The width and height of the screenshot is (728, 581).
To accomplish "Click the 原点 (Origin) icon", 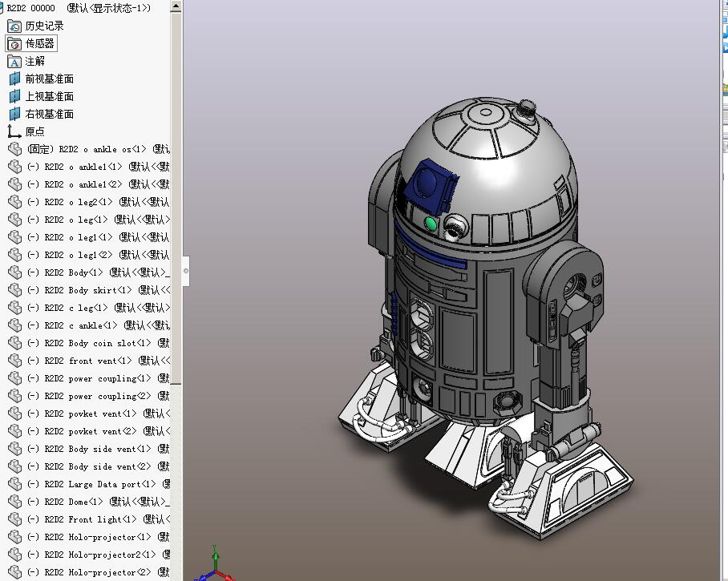I will coord(14,131).
